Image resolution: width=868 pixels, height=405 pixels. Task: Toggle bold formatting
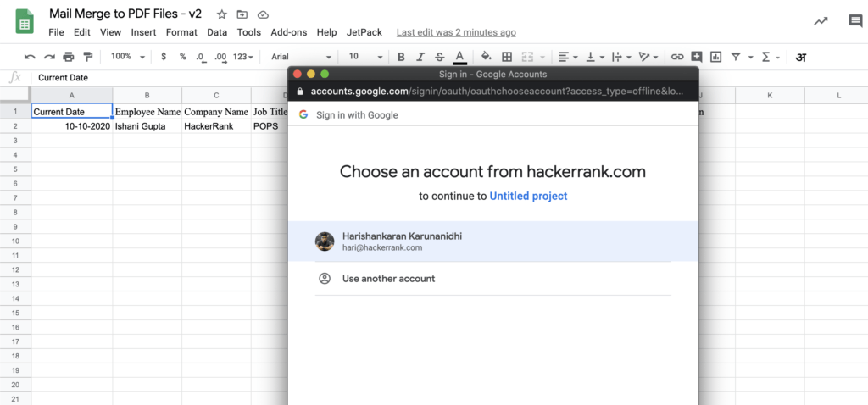coord(401,57)
